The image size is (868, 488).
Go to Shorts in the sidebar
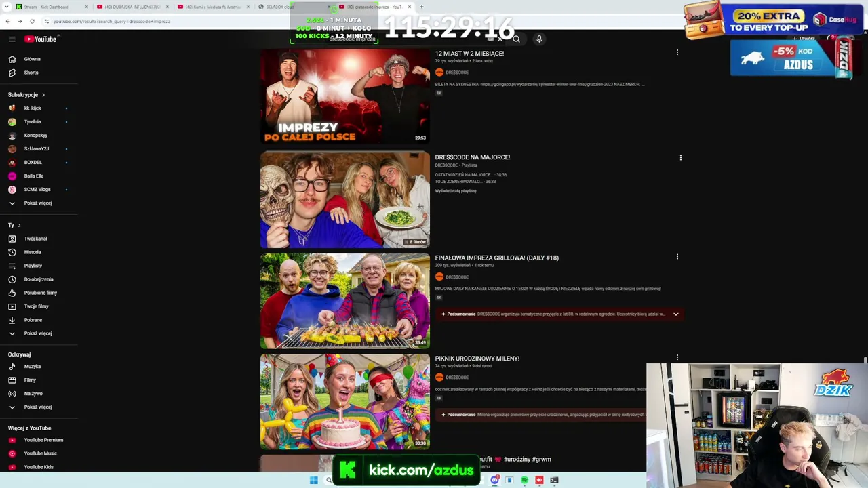[x=31, y=73]
